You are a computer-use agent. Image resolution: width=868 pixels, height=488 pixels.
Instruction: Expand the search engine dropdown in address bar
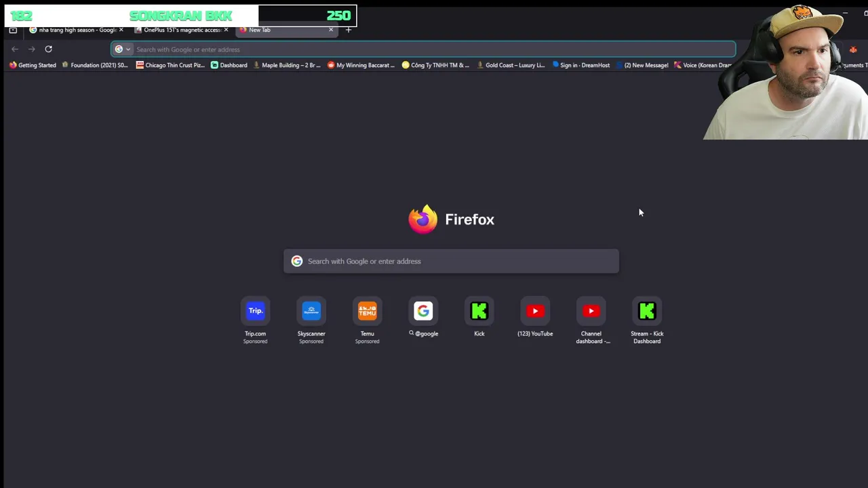[123, 49]
